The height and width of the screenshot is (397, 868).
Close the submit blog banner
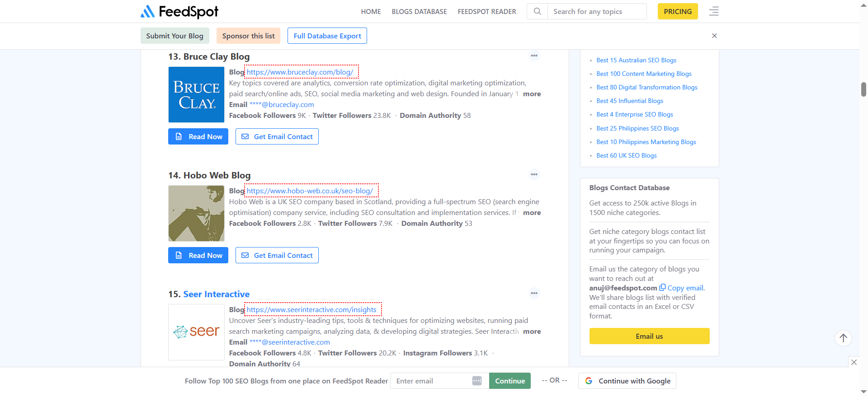[x=714, y=36]
